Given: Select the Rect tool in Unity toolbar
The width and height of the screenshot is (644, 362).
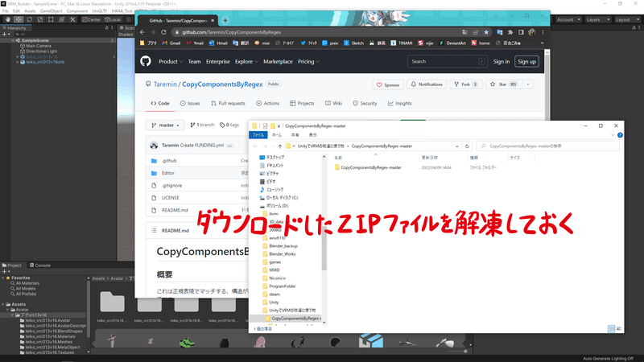Looking at the screenshot, I should [x=51, y=19].
